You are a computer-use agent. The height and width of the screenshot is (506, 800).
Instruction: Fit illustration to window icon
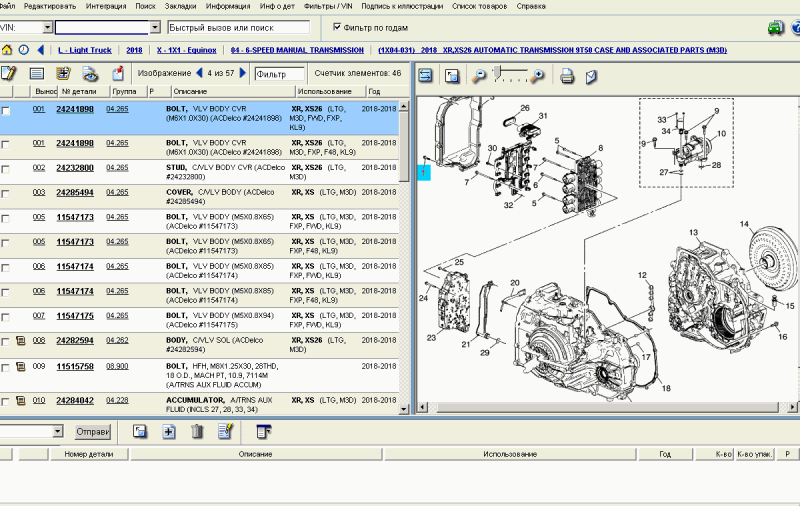(452, 77)
